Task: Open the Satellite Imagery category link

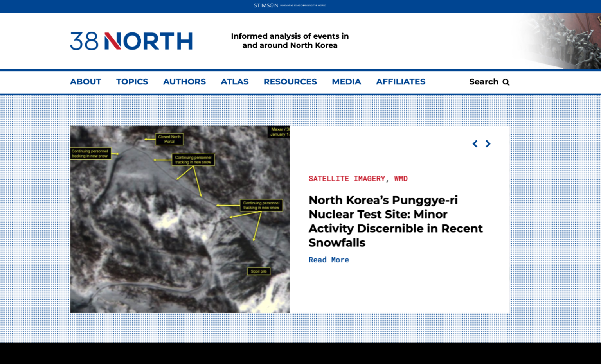Action: click(x=347, y=179)
